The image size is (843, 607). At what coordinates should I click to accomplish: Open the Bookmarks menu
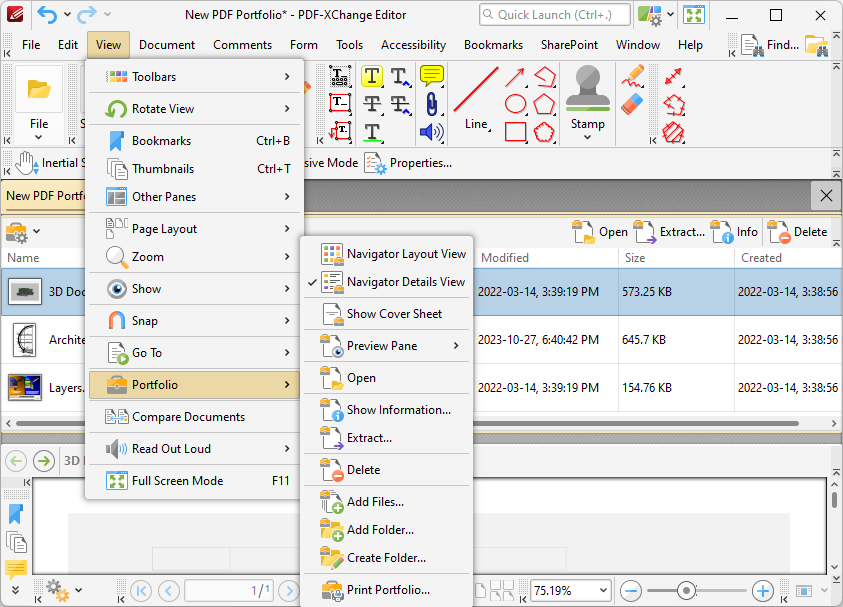pyautogui.click(x=493, y=44)
